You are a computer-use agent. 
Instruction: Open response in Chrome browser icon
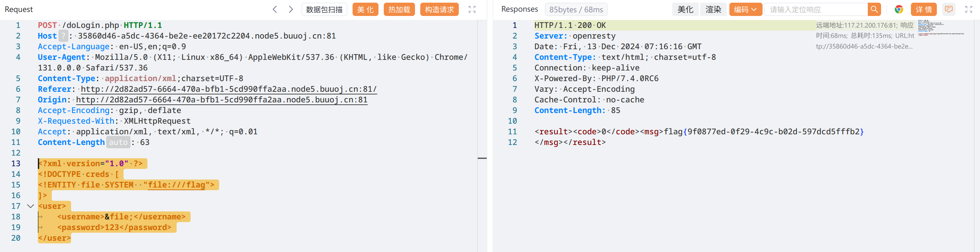click(899, 9)
